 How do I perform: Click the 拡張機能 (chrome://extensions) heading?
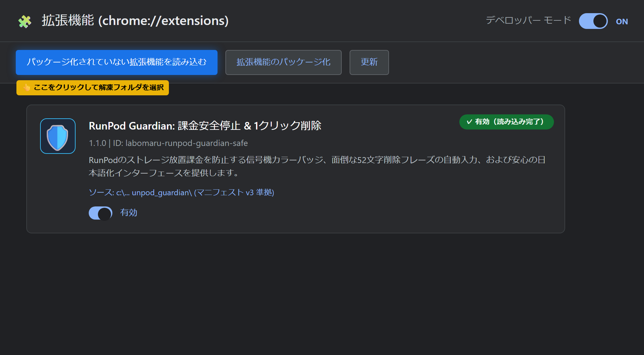[135, 21]
